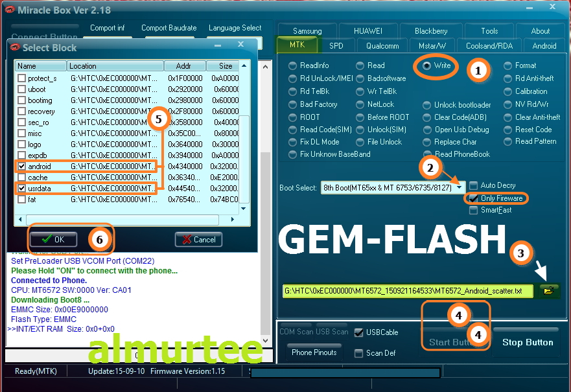Select the Android tab
This screenshot has height=392, width=571.
click(544, 46)
